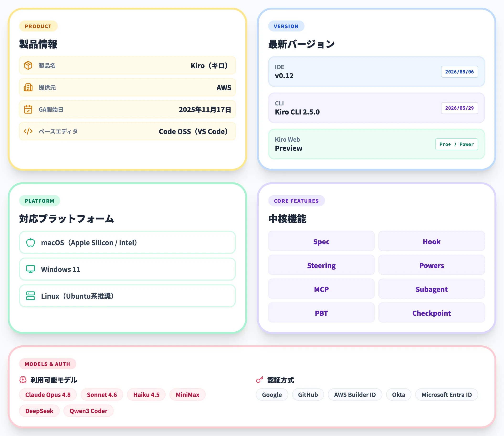Screen dimensions: 504x436
Task: Click the PLATFORM section label
Action: [x=39, y=201]
